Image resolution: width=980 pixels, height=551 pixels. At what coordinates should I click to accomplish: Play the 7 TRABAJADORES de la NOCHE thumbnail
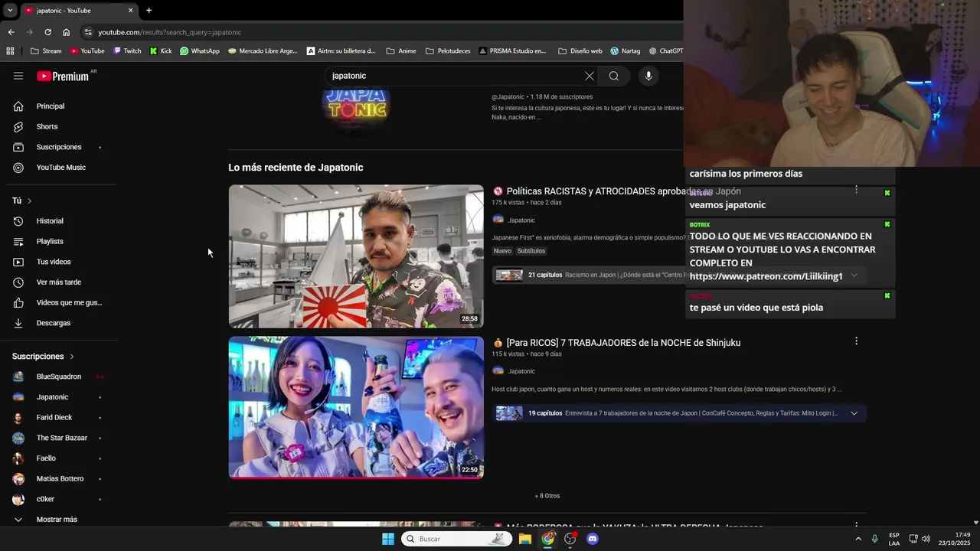[x=356, y=407]
